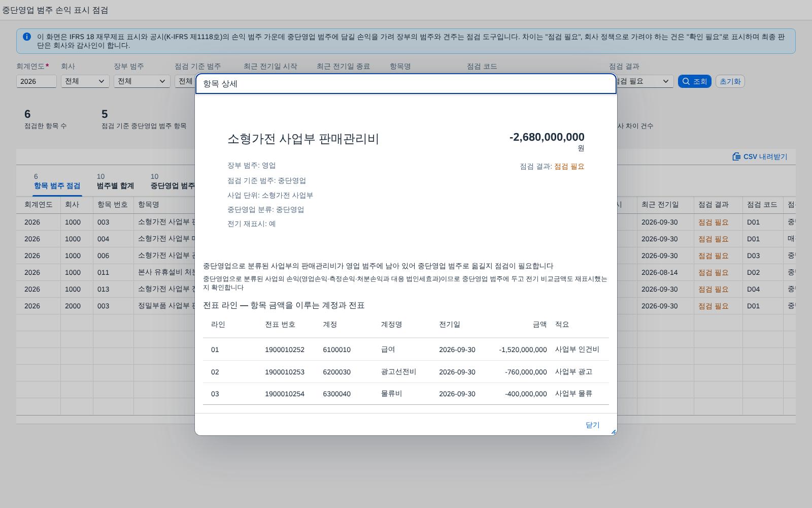Download data via CSV 내려받기

click(760, 156)
